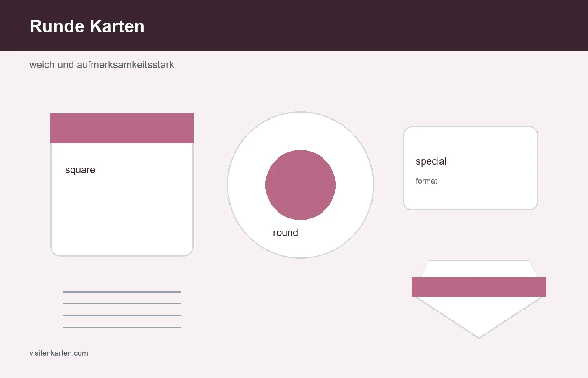Select the square card's mauve header bar
Screen dimensions: 588x378
click(122, 128)
